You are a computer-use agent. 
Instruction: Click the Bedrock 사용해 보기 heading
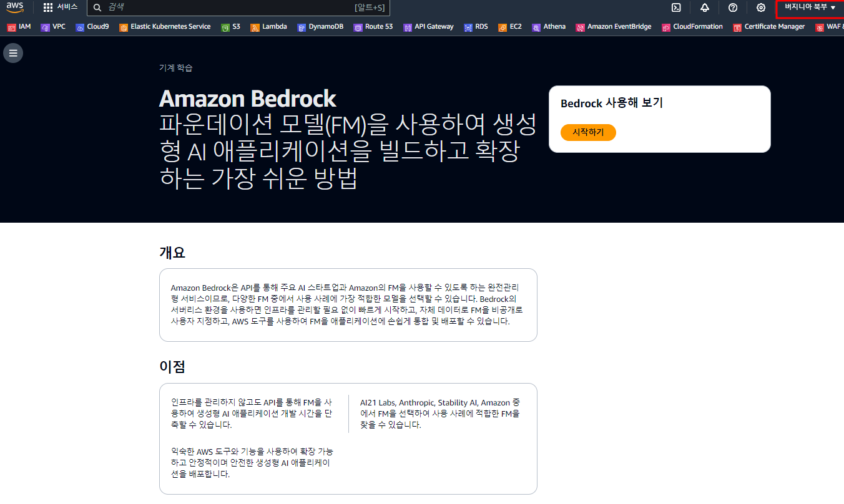pos(612,104)
